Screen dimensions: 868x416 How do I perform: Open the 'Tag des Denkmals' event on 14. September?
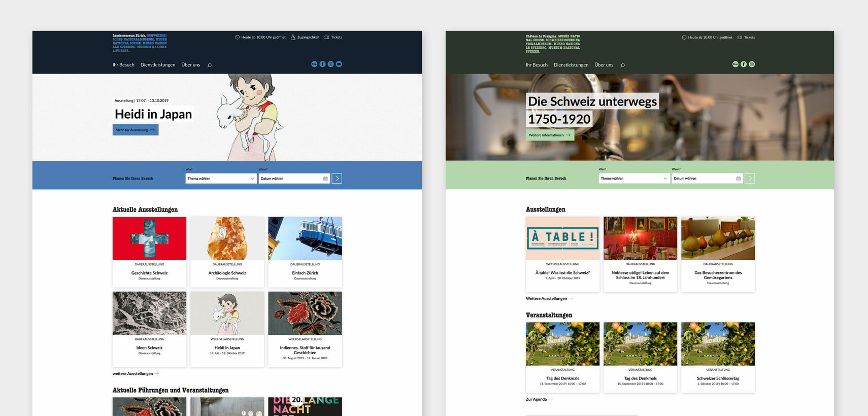click(x=562, y=358)
